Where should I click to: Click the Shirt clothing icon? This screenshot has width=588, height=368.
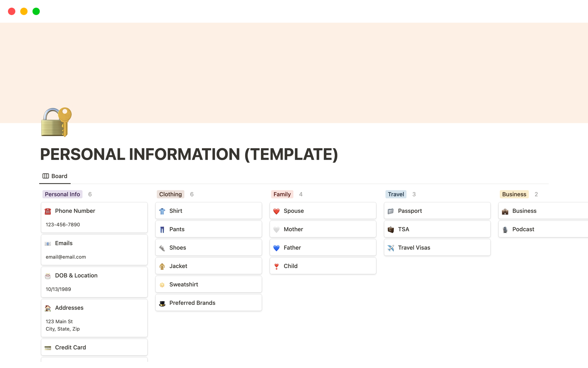point(163,211)
